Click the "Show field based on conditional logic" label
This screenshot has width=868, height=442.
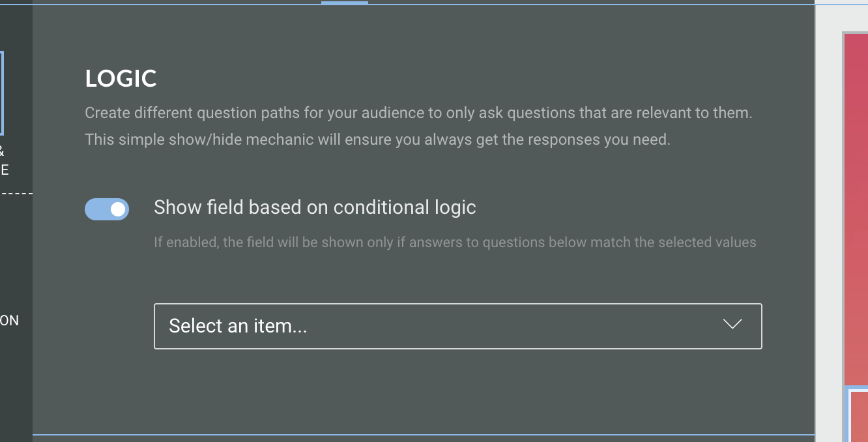click(315, 207)
